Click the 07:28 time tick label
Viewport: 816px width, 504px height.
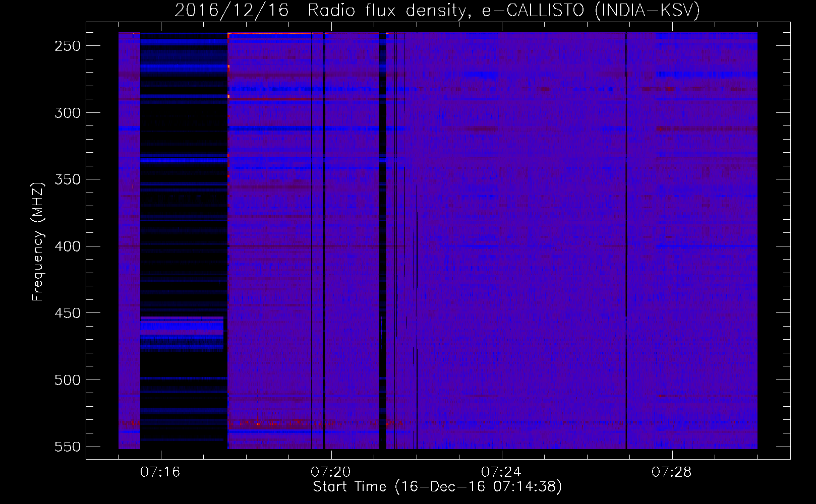pyautogui.click(x=672, y=472)
